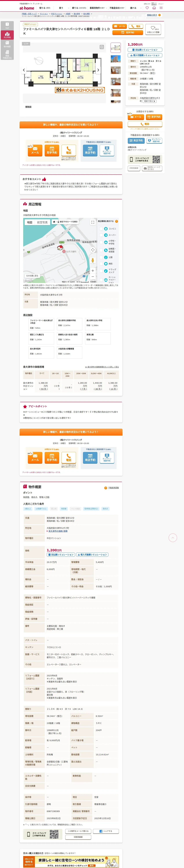Select Street View pegman on map
This screenshot has height=868, width=184.
93,260
